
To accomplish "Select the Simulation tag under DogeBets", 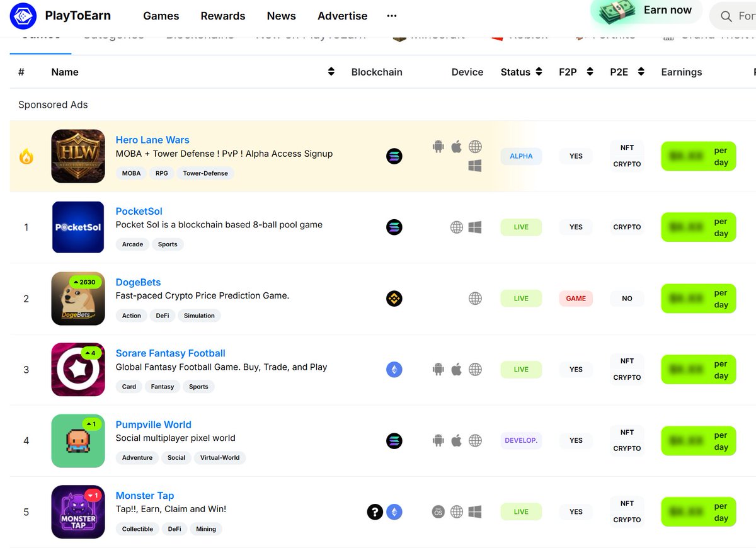I will click(199, 316).
